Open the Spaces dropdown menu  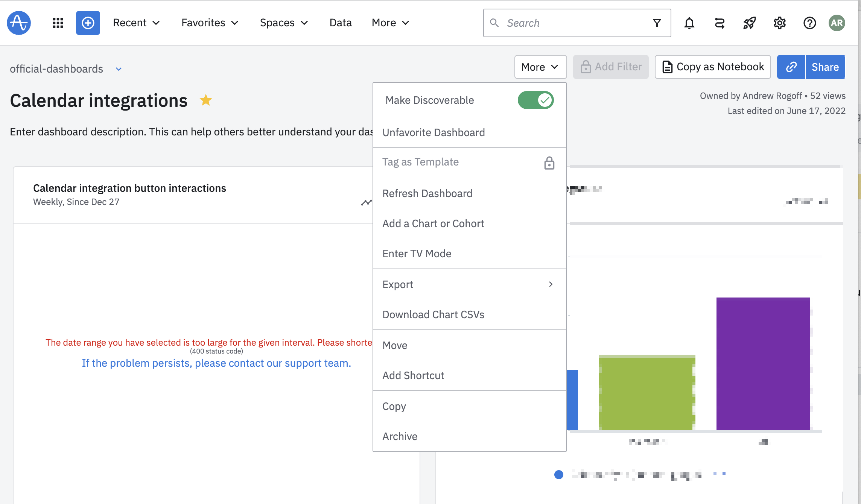click(x=284, y=23)
